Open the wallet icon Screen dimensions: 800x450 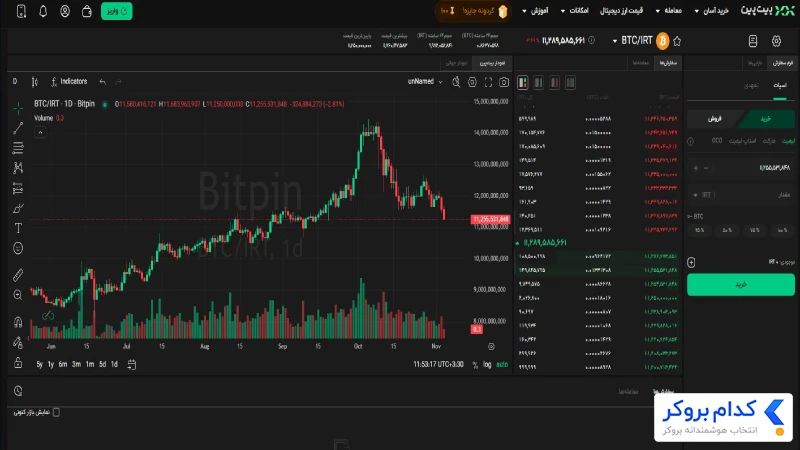click(x=87, y=11)
